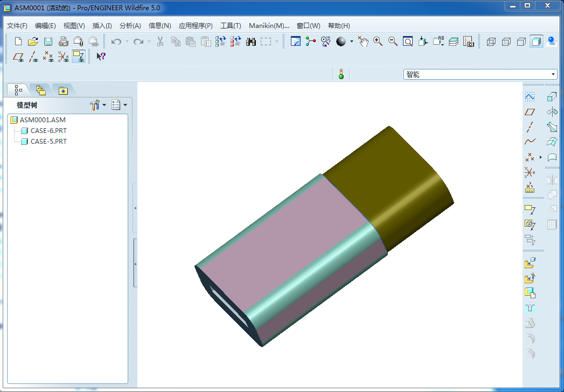
Task: Open a file with the folder icon
Action: click(x=33, y=41)
